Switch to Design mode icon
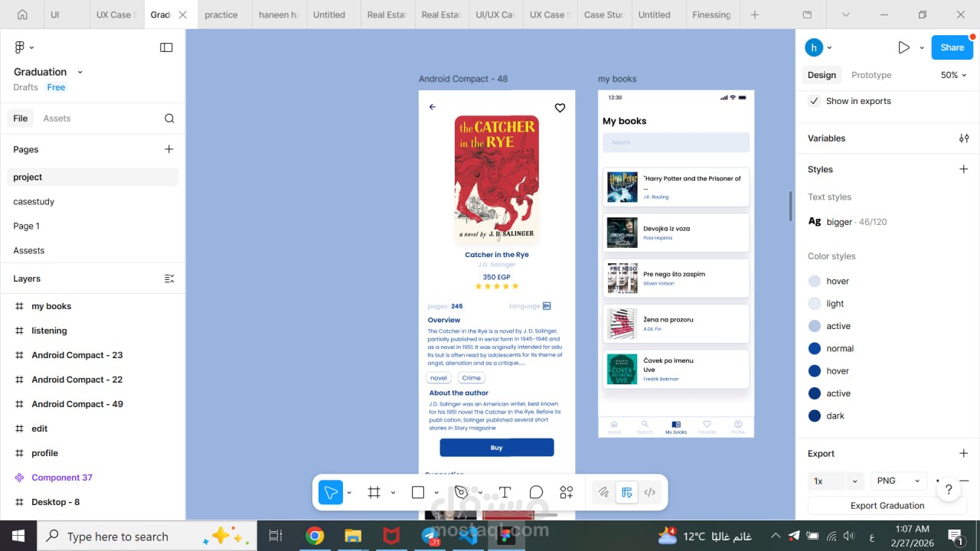Image resolution: width=980 pixels, height=551 pixels. tap(627, 493)
